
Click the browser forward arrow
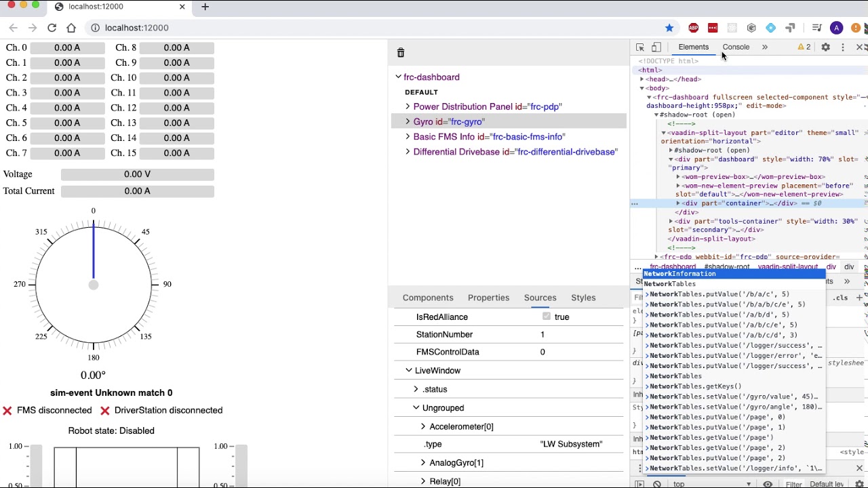pyautogui.click(x=33, y=28)
